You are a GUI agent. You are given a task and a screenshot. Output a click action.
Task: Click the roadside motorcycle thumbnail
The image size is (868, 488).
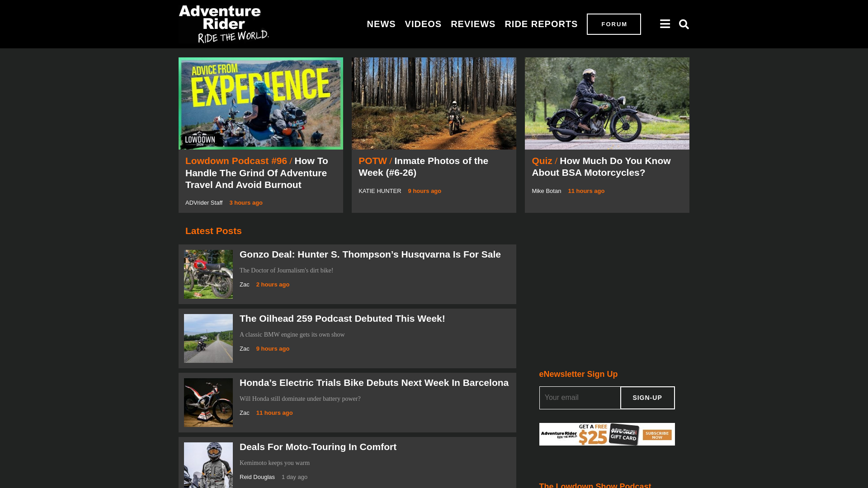208,338
